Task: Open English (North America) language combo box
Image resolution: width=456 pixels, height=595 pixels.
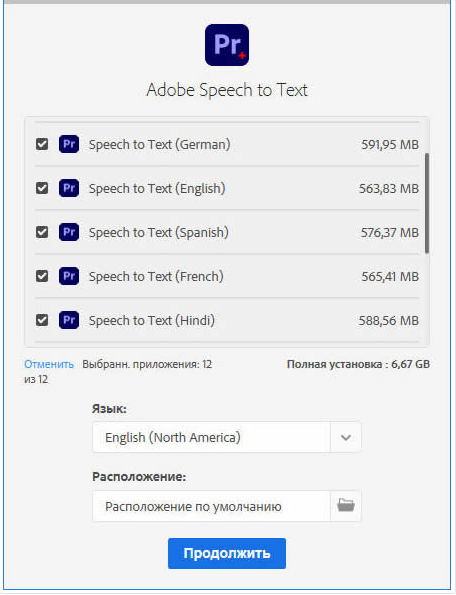Action: [226, 437]
